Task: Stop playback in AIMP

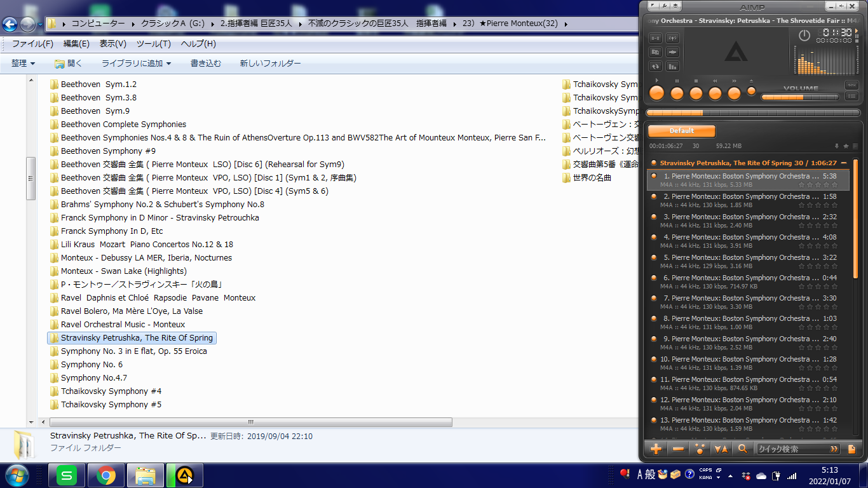Action: coord(696,93)
